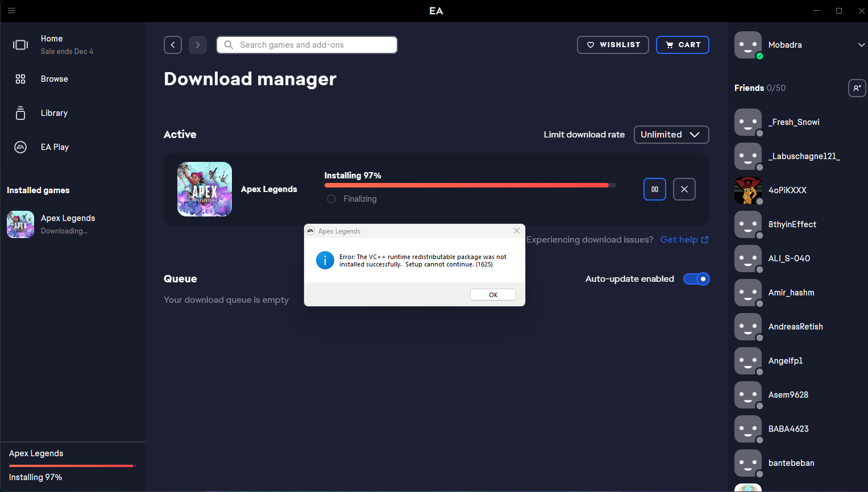Click OK in the error dialog
Image resolution: width=868 pixels, height=492 pixels.
click(x=493, y=295)
